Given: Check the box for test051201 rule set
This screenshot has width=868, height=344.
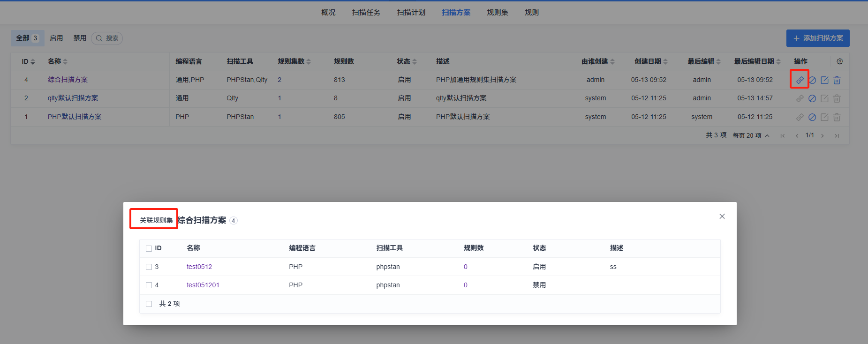Looking at the screenshot, I should (x=149, y=285).
